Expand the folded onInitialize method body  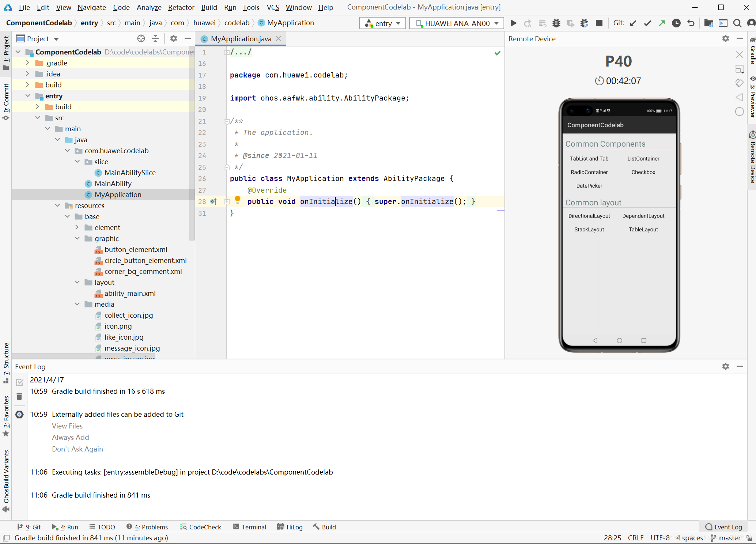click(x=227, y=202)
